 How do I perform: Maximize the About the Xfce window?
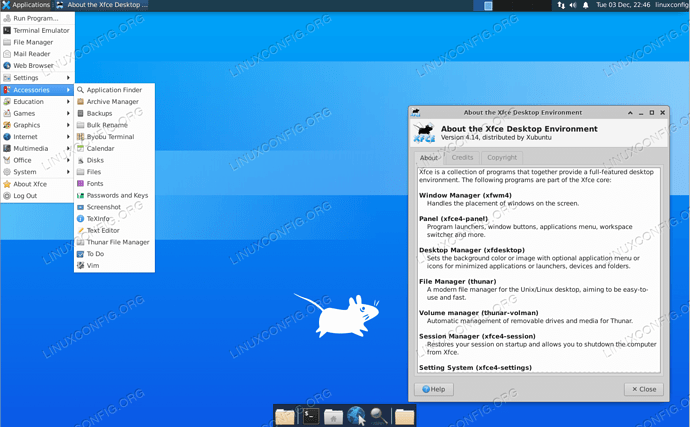(x=652, y=113)
